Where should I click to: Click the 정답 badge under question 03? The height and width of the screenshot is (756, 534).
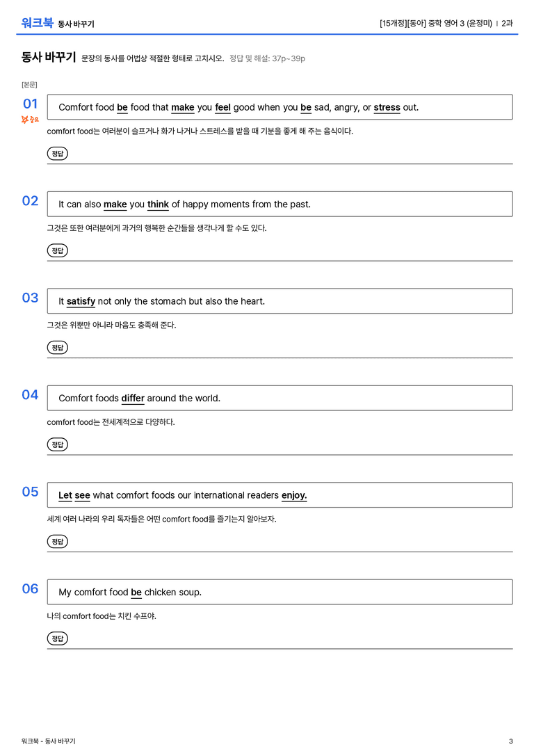pos(57,347)
